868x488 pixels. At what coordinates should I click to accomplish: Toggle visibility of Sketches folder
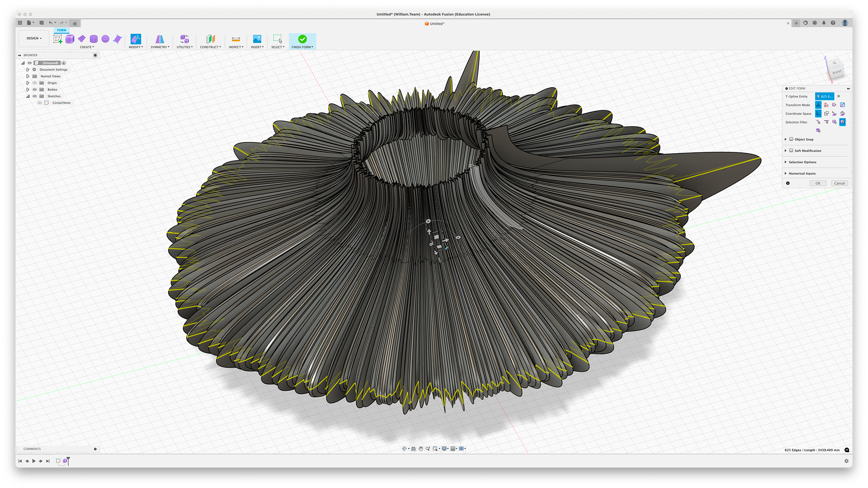point(34,96)
